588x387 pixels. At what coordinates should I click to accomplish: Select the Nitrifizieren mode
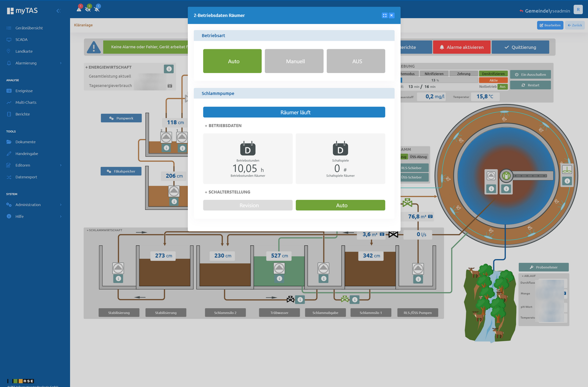434,74
